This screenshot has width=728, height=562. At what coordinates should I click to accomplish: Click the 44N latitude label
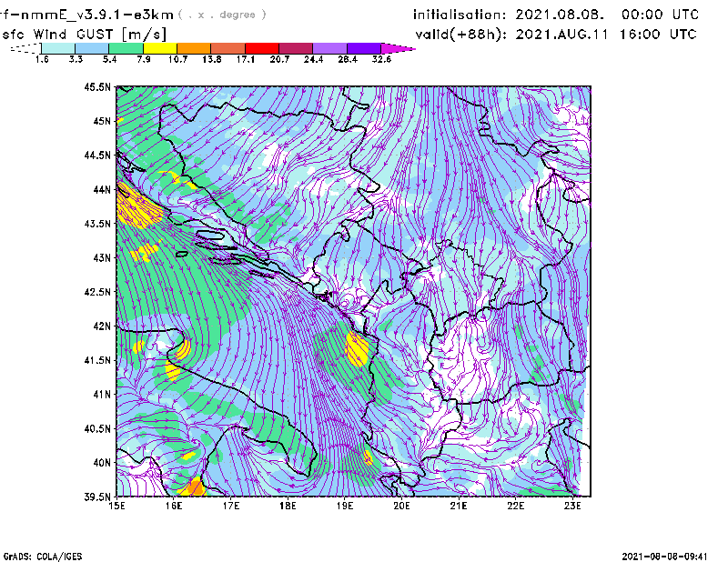click(102, 189)
